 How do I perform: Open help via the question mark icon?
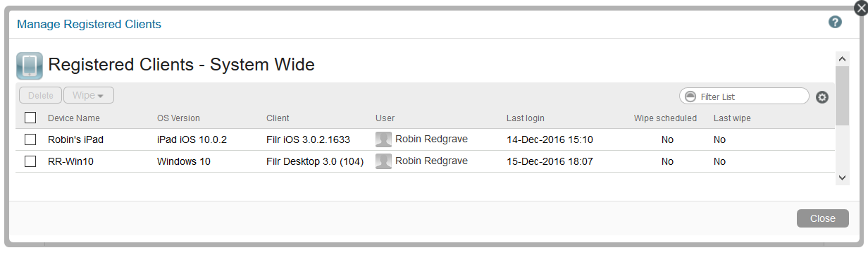pyautogui.click(x=835, y=22)
